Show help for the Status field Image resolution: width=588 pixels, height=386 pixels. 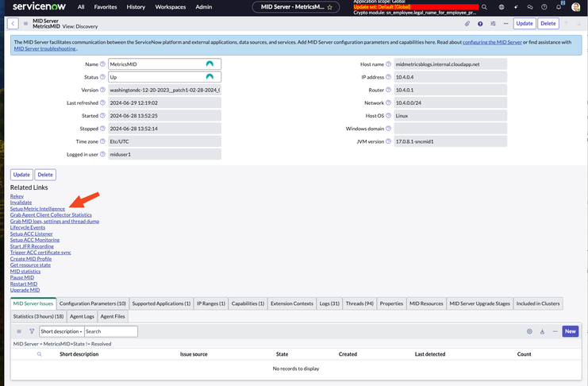102,77
